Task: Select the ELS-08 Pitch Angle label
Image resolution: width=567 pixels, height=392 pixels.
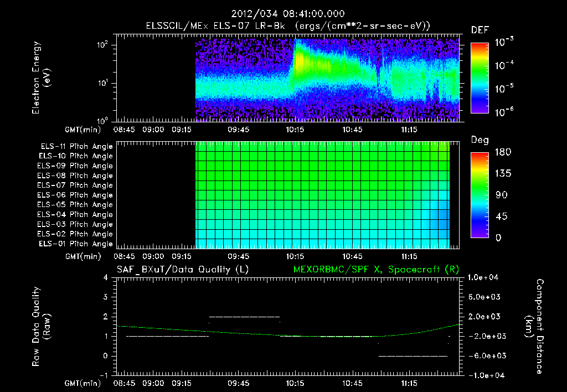Action: click(75, 176)
